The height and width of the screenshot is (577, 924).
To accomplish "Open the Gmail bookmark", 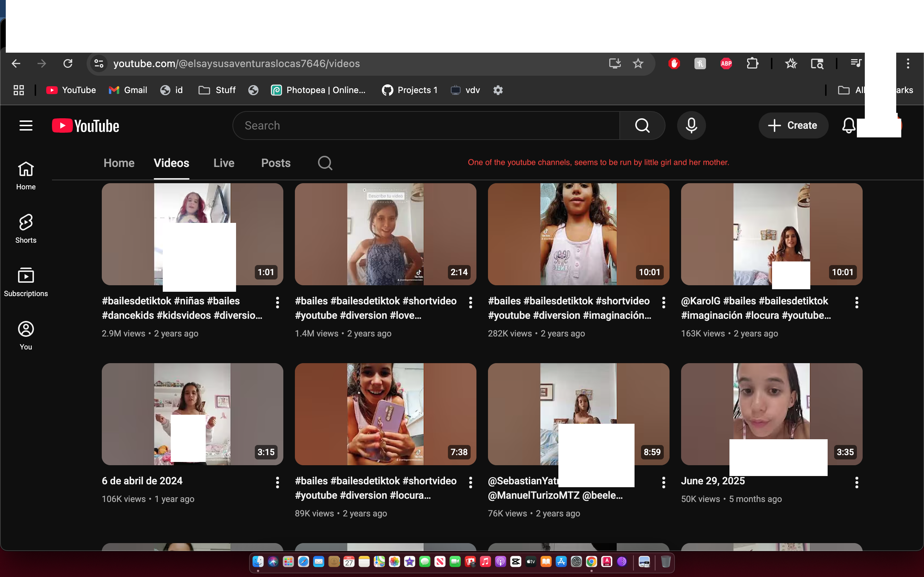I will click(x=128, y=90).
